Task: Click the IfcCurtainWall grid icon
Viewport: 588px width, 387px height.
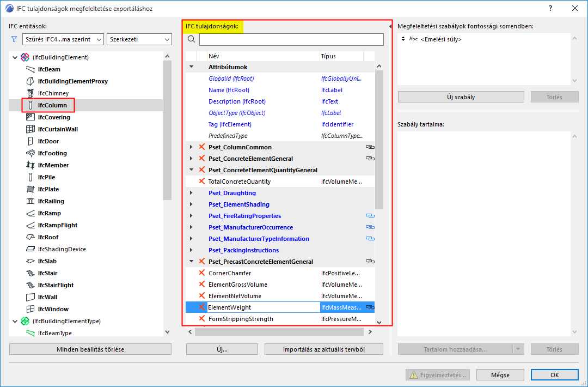Action: (x=30, y=129)
